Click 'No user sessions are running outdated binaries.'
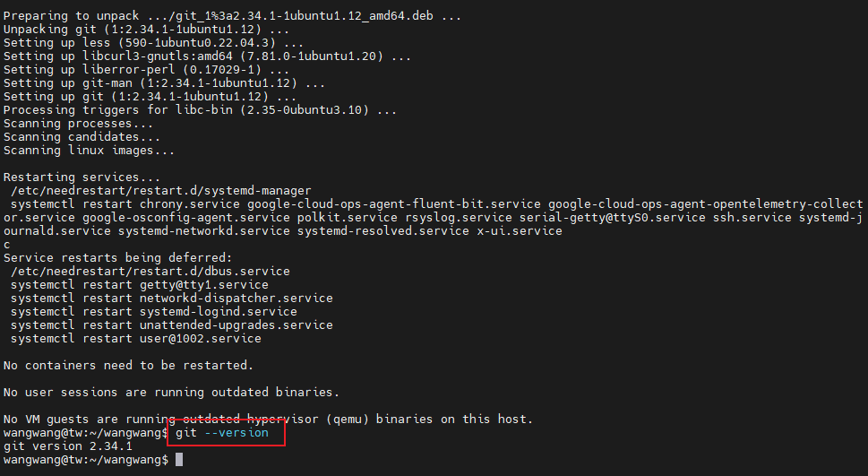 (x=172, y=393)
